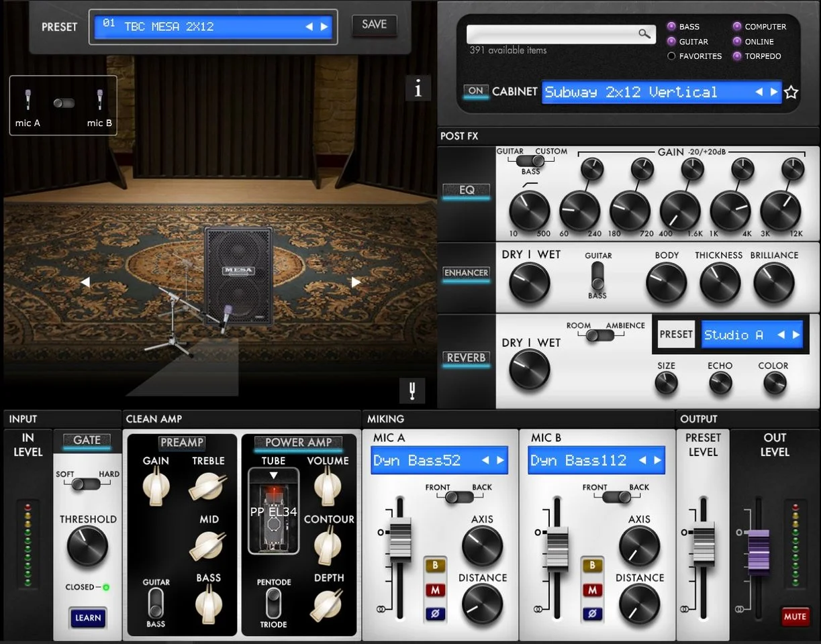
Task: Enable the FAVORITES filter option
Action: pyautogui.click(x=671, y=56)
